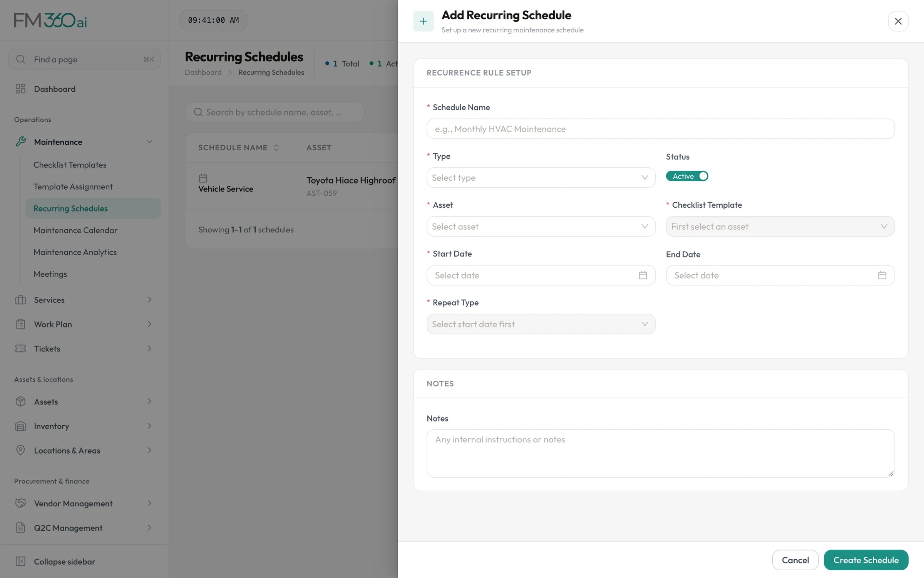The width and height of the screenshot is (924, 578).
Task: Click the Collapse sidebar icon
Action: tap(20, 561)
